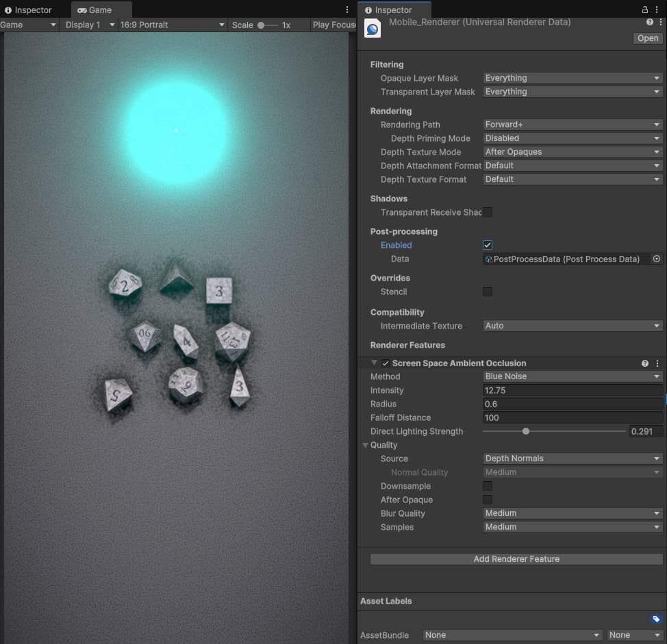Open the Screen Space Ambient Occlusion context menu
This screenshot has width=667, height=644.
656,363
